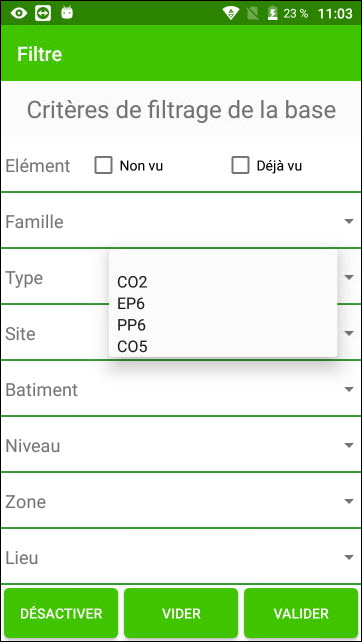Viewport: 362px width, 642px height.
Task: Select CO2 in the Type list
Action: pos(132,282)
